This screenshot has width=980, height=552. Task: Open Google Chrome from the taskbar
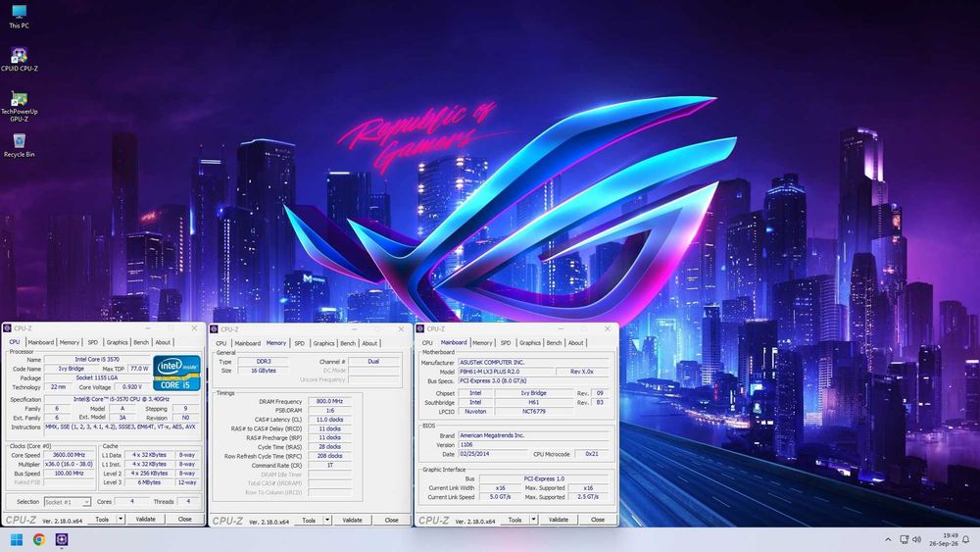point(39,539)
